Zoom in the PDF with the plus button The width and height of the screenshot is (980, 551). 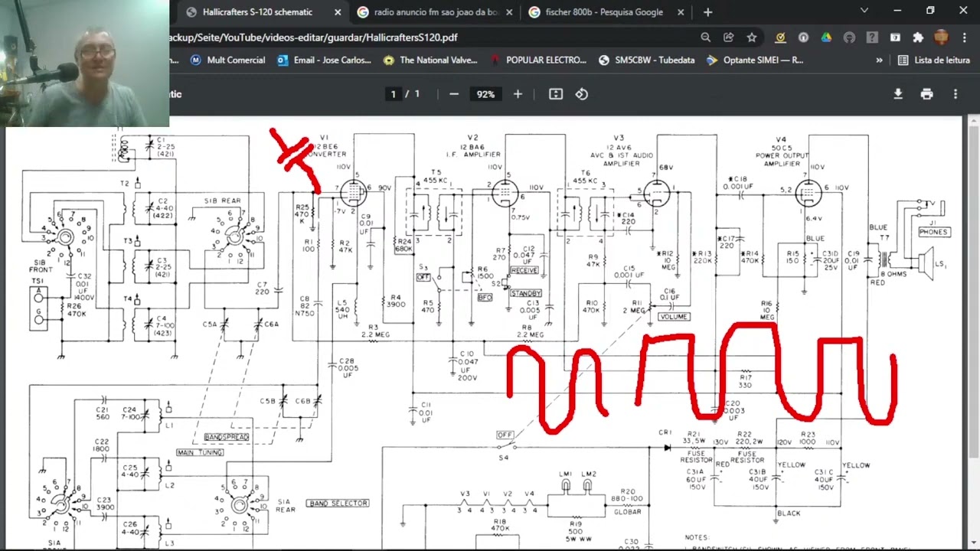point(518,94)
